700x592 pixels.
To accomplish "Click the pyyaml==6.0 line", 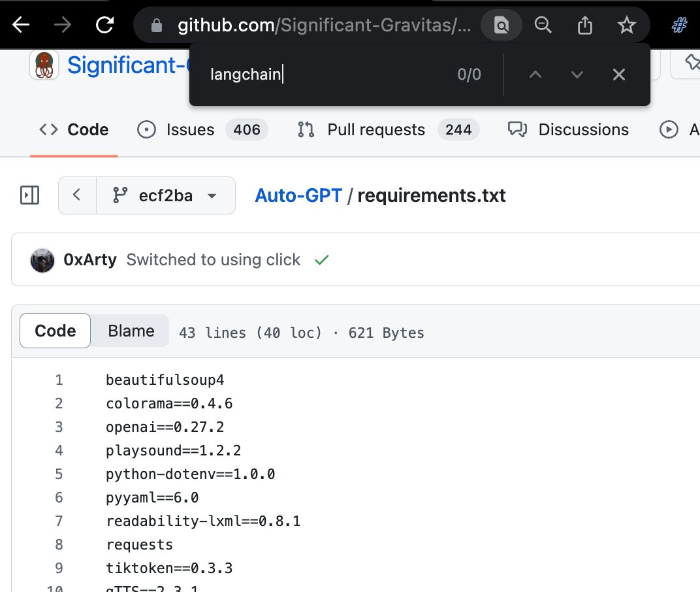I will [152, 497].
